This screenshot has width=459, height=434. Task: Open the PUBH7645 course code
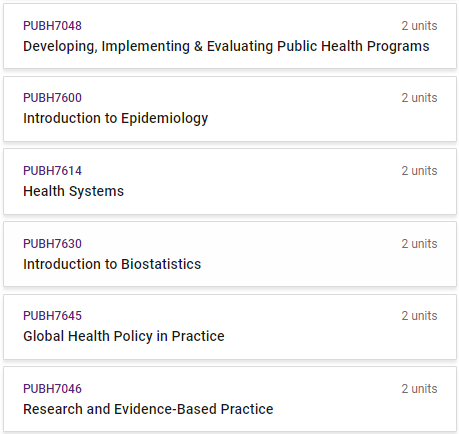coord(52,316)
